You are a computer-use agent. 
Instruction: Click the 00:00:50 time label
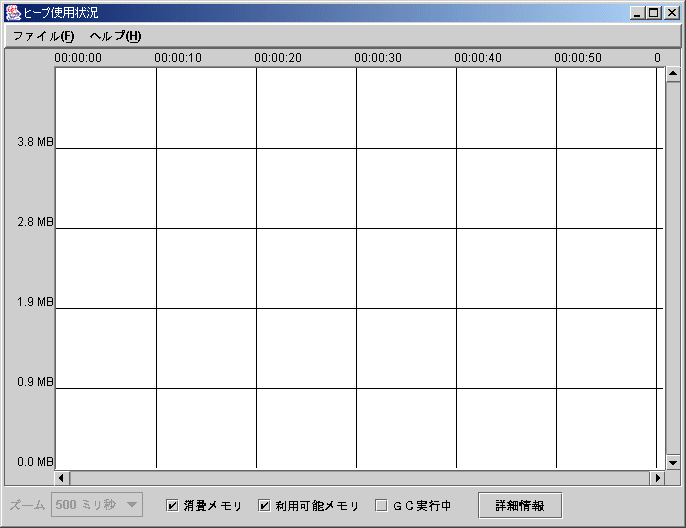578,58
